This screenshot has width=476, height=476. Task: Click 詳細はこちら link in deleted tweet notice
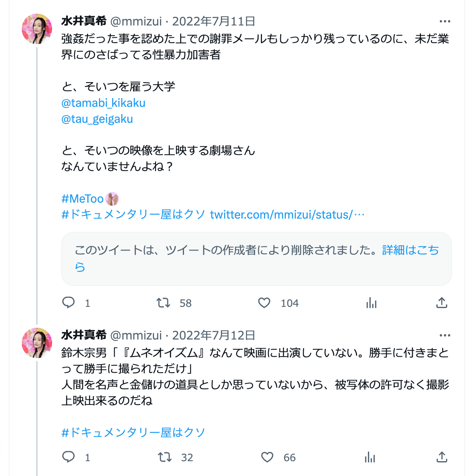tap(410, 250)
